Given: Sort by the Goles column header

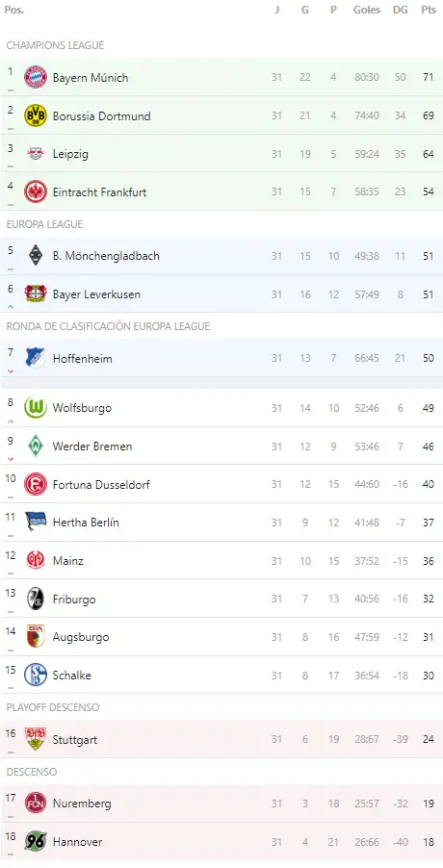Looking at the screenshot, I should tap(367, 10).
